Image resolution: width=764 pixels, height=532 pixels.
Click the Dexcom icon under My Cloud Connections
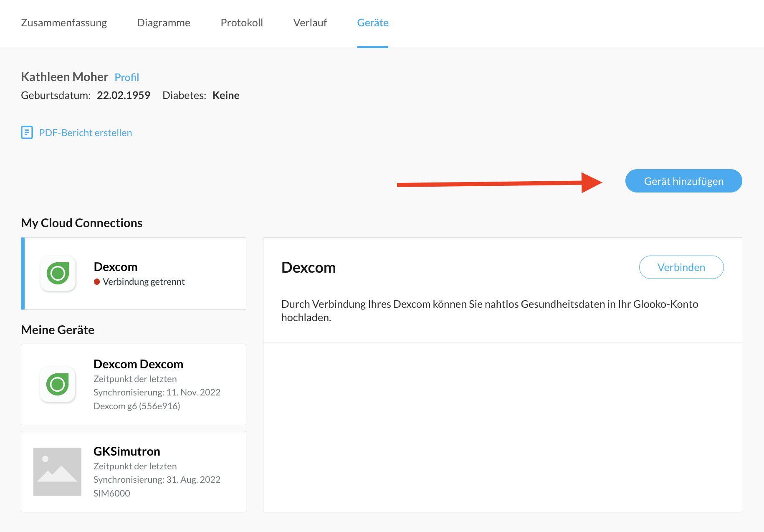(58, 274)
